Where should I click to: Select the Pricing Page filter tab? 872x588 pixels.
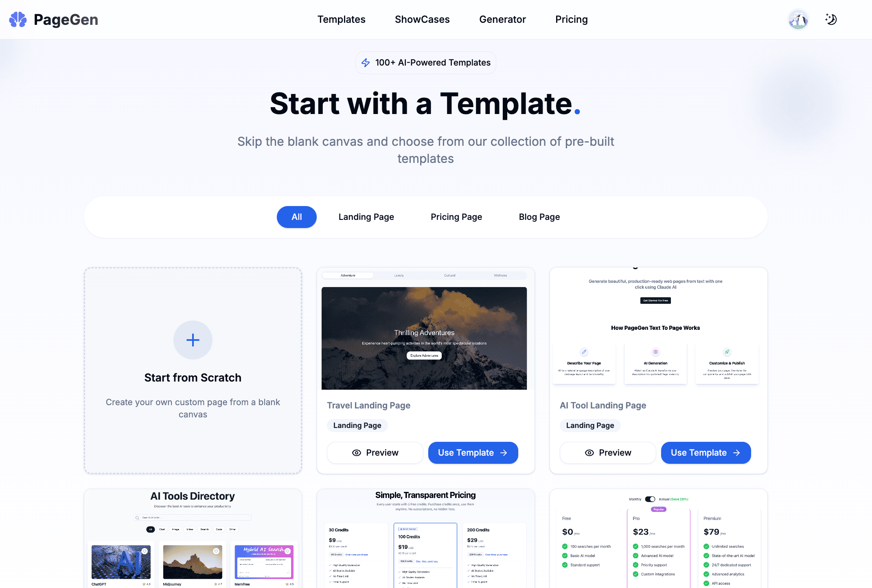(x=456, y=217)
